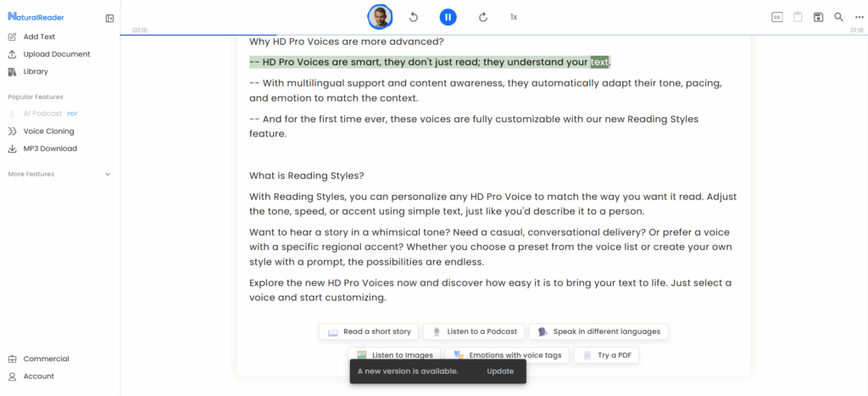This screenshot has height=396, width=868.
Task: Open the voice avatar selector
Action: [x=380, y=17]
